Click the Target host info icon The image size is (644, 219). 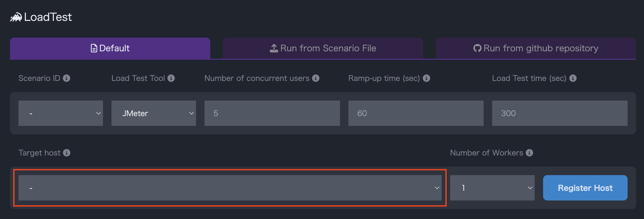pos(67,153)
